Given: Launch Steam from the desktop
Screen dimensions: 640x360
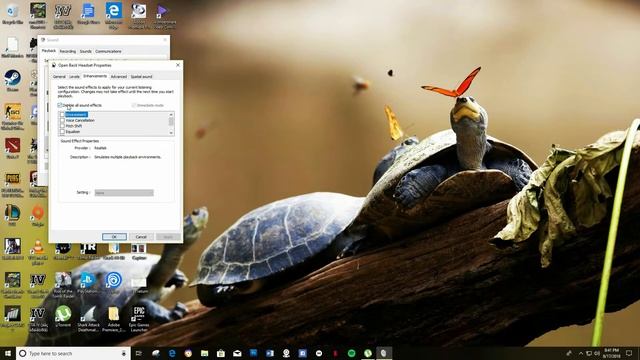Looking at the screenshot, I should (12, 80).
